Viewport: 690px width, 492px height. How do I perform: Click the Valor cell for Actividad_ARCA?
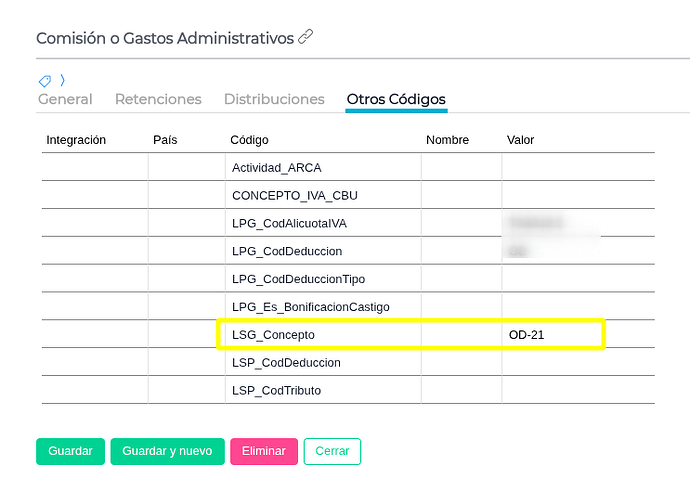(x=578, y=167)
